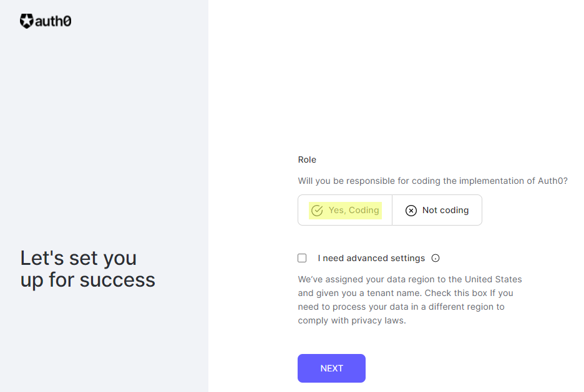The image size is (584, 392).
Task: Open the info icon beside advanced settings
Action: (436, 258)
